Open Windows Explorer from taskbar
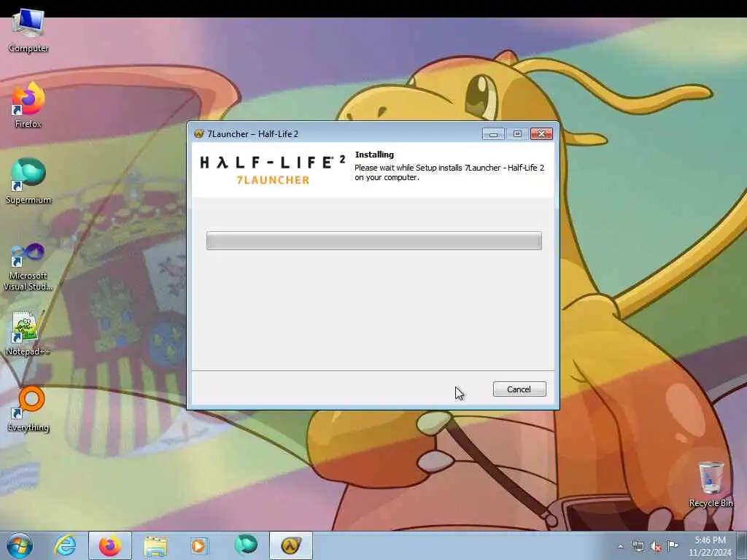 (155, 545)
